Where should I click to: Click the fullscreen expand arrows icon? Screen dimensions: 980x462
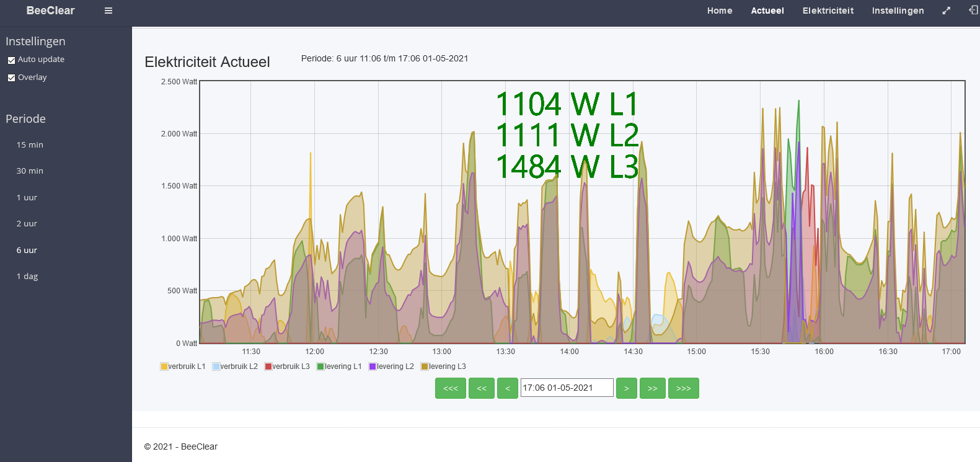pos(946,11)
